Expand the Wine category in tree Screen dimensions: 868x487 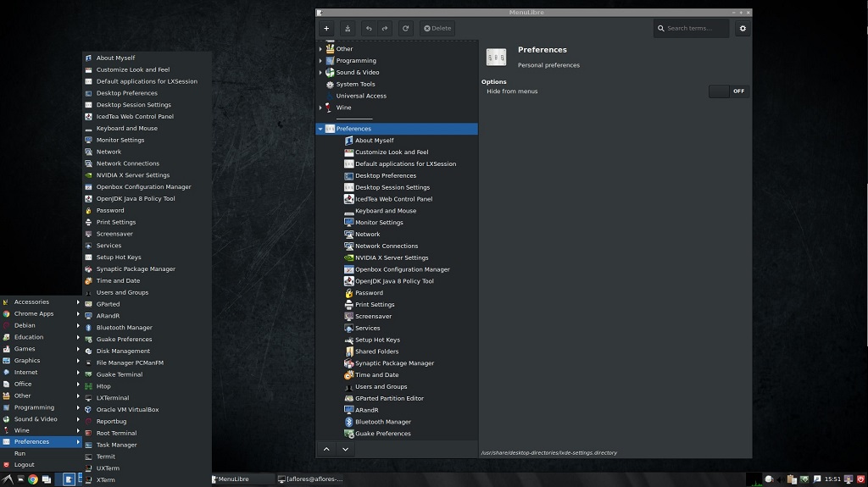tap(320, 108)
